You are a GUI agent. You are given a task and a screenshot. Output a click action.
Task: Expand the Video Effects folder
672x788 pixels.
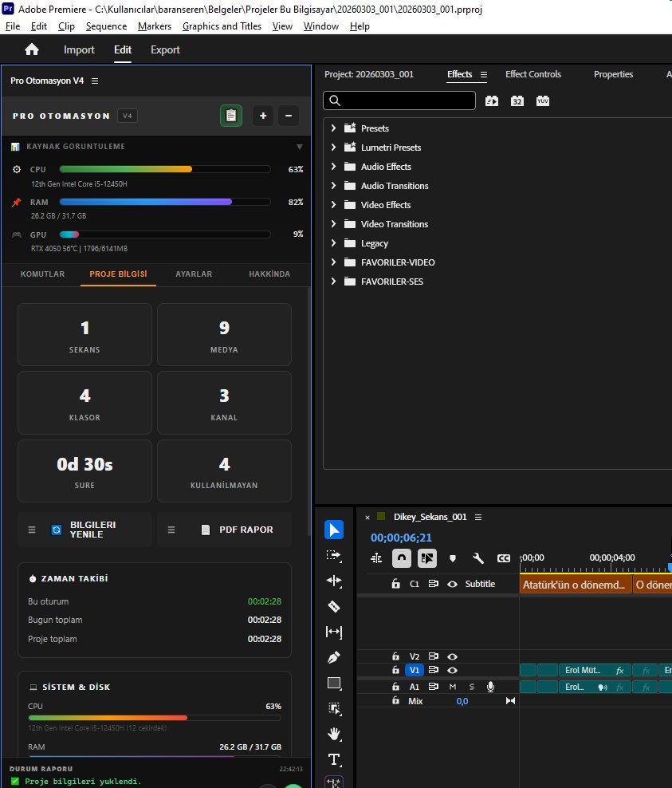tap(333, 204)
